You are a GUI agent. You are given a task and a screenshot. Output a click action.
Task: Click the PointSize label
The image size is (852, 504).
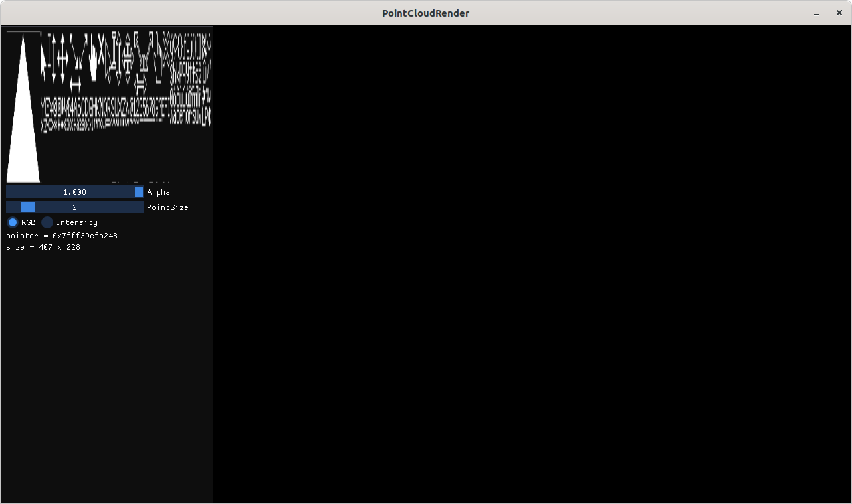pos(167,207)
